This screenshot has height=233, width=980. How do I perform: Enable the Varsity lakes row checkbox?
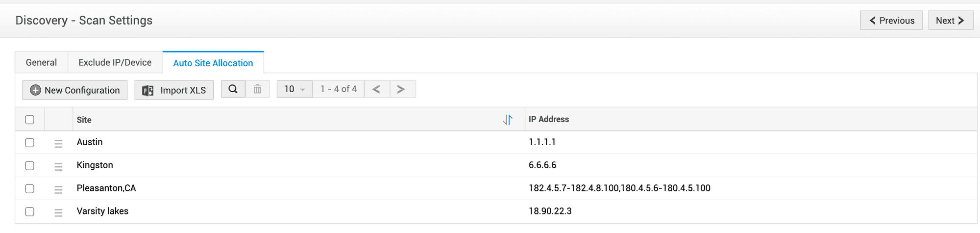30,212
